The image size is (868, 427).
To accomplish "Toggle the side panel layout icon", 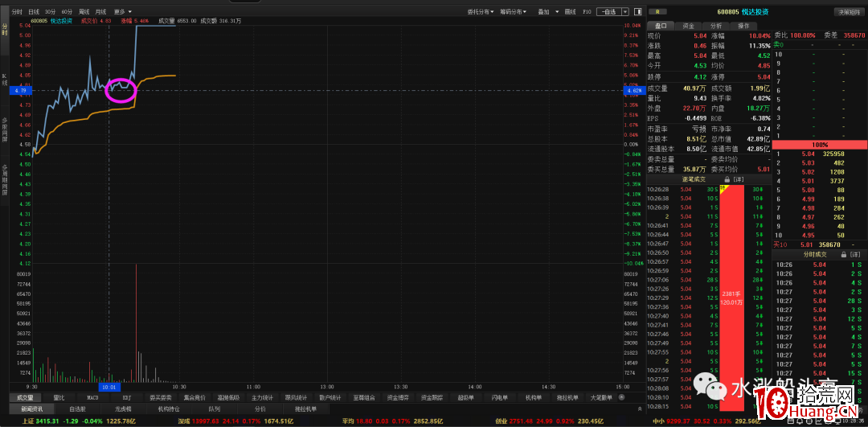I will point(637,11).
